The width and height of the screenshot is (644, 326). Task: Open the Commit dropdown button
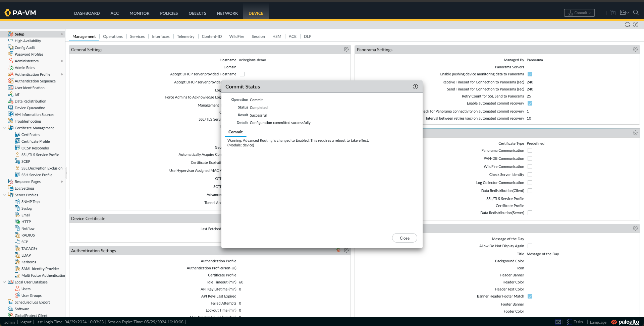pos(579,13)
